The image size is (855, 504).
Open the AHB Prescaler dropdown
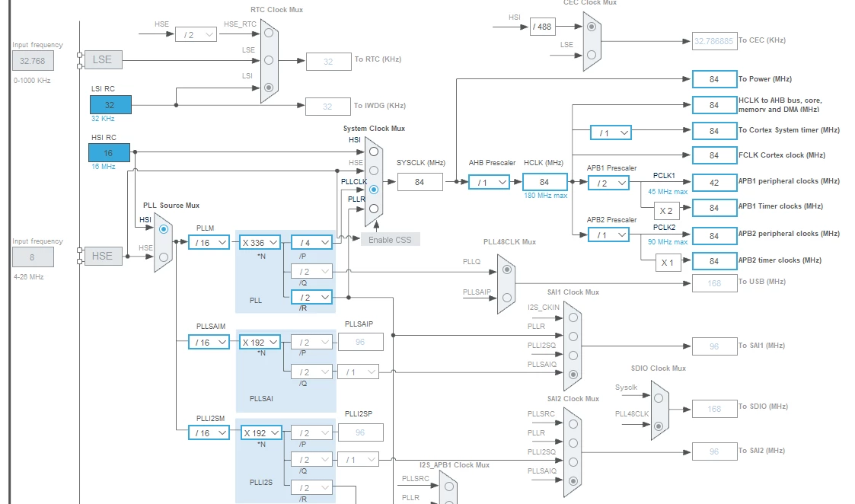pos(489,182)
